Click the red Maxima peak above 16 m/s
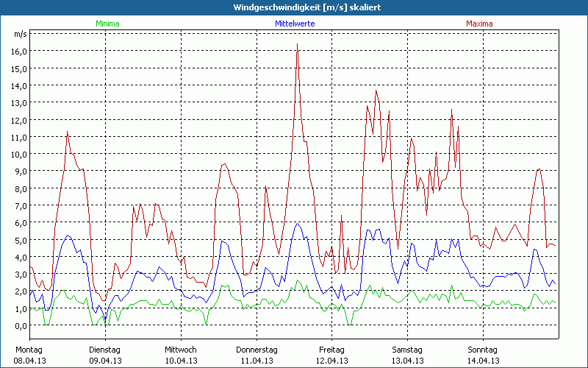The width and height of the screenshot is (588, 368). pos(298,44)
